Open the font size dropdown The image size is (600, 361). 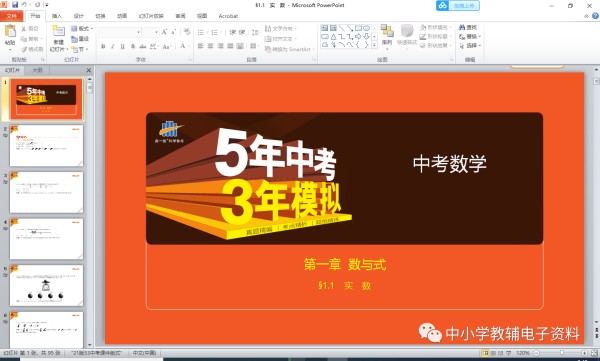tap(157, 33)
